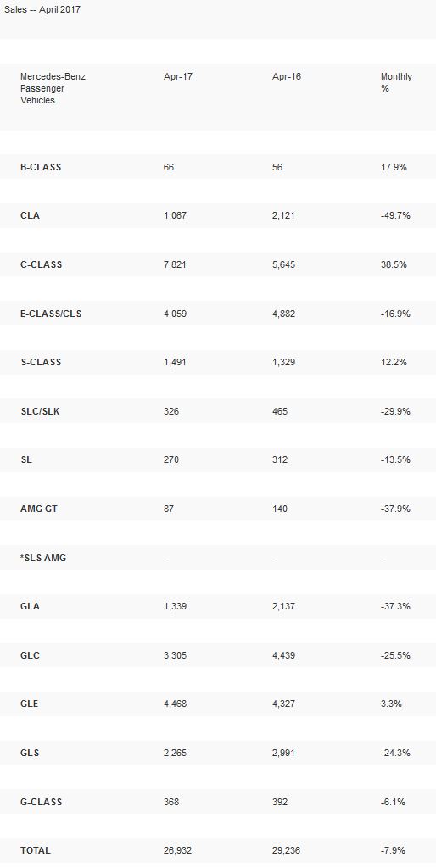
Task: Click the AMG GT row label
Action: click(x=39, y=509)
